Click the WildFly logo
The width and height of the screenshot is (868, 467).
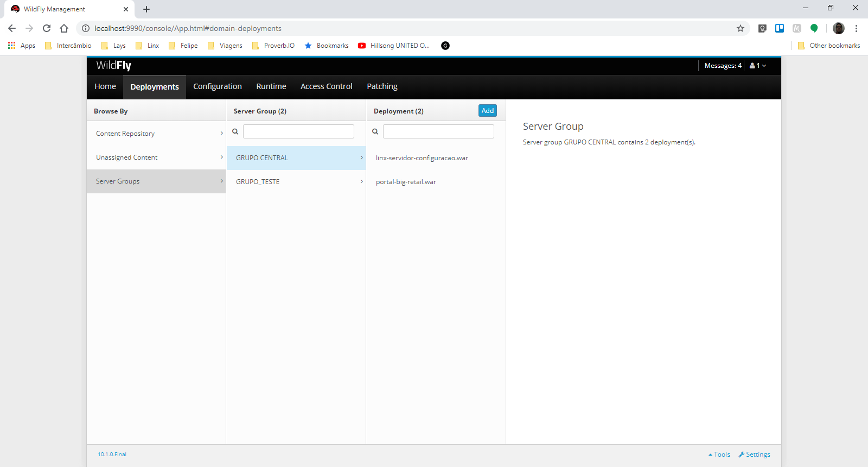(x=113, y=65)
